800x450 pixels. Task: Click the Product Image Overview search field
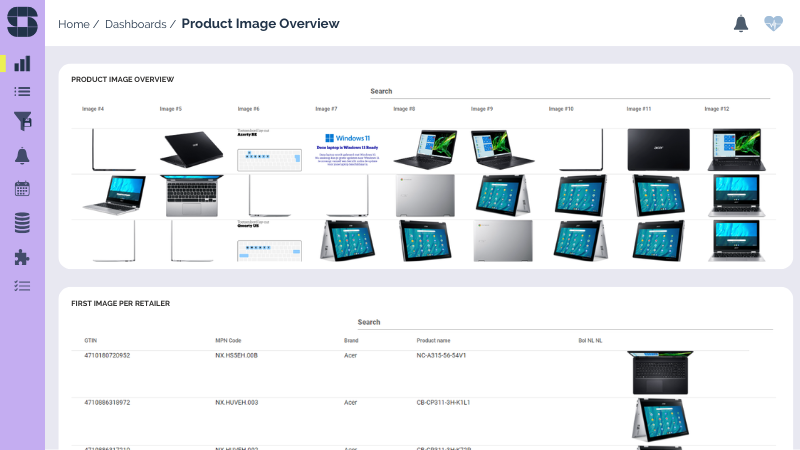[x=570, y=92]
